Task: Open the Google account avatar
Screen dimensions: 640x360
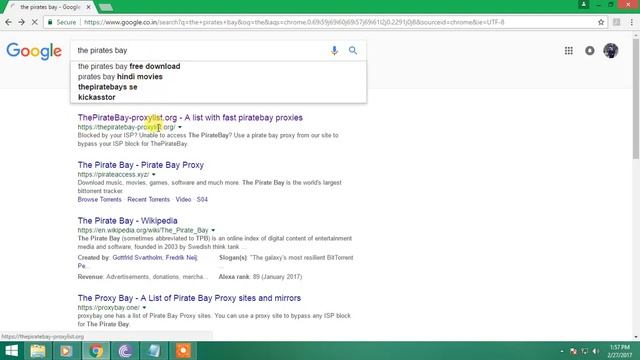Action: [x=611, y=51]
